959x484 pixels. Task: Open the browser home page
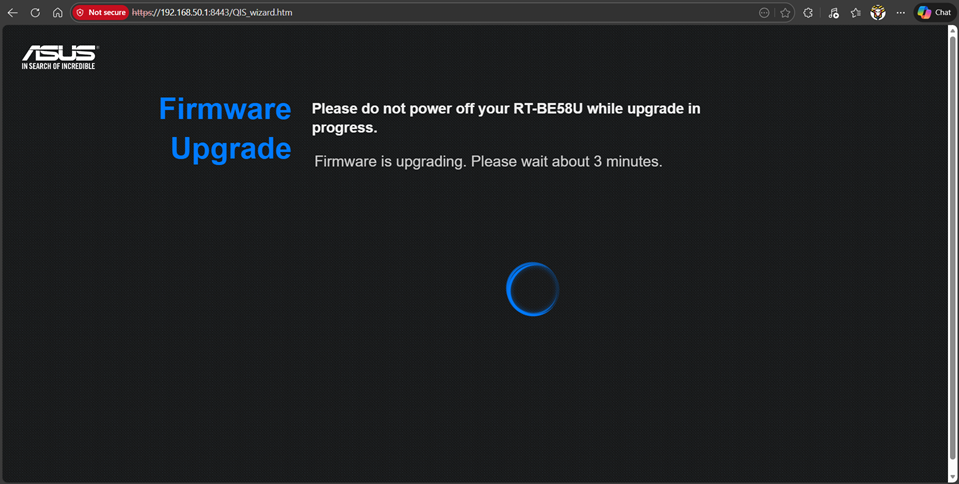coord(57,13)
